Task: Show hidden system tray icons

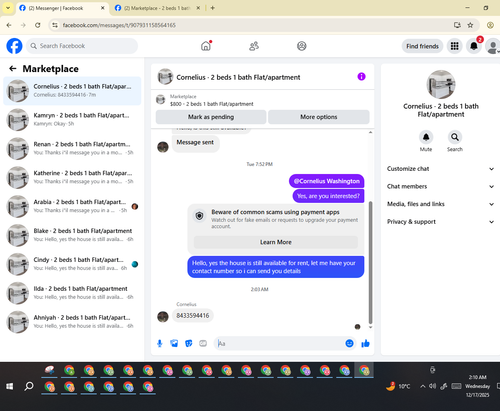Action: [423, 386]
